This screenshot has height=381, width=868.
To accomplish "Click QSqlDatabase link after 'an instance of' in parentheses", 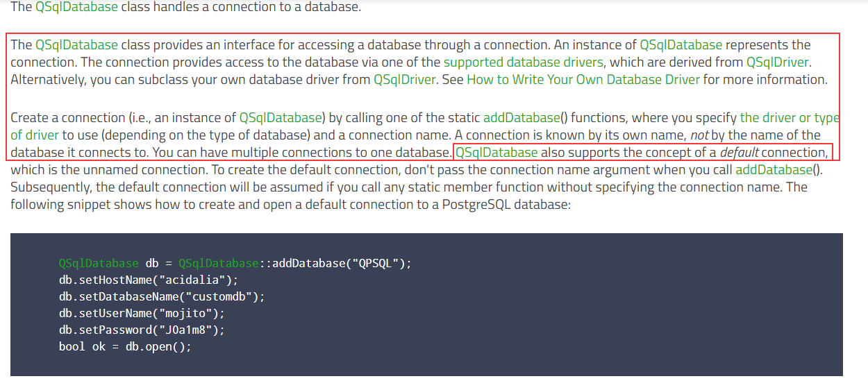I will coord(280,118).
